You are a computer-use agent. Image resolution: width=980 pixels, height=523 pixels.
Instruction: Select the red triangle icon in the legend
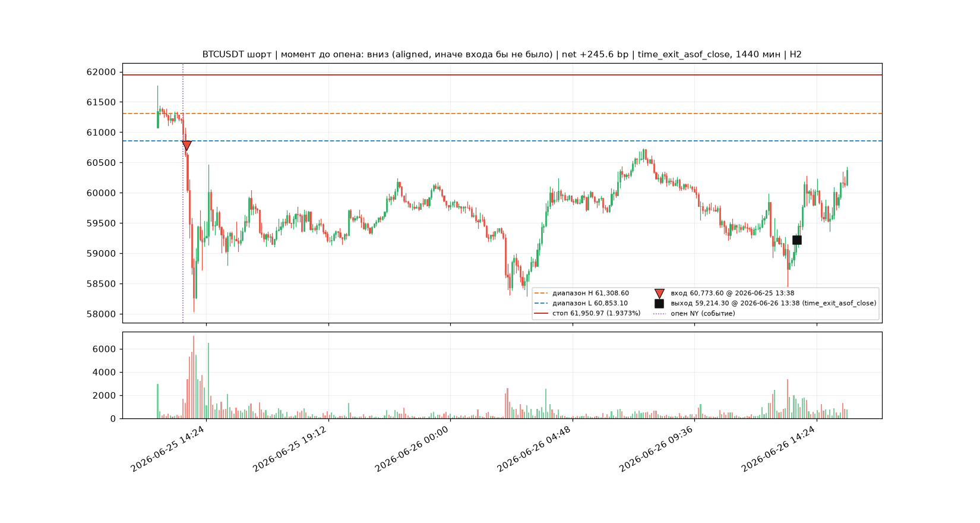click(659, 294)
